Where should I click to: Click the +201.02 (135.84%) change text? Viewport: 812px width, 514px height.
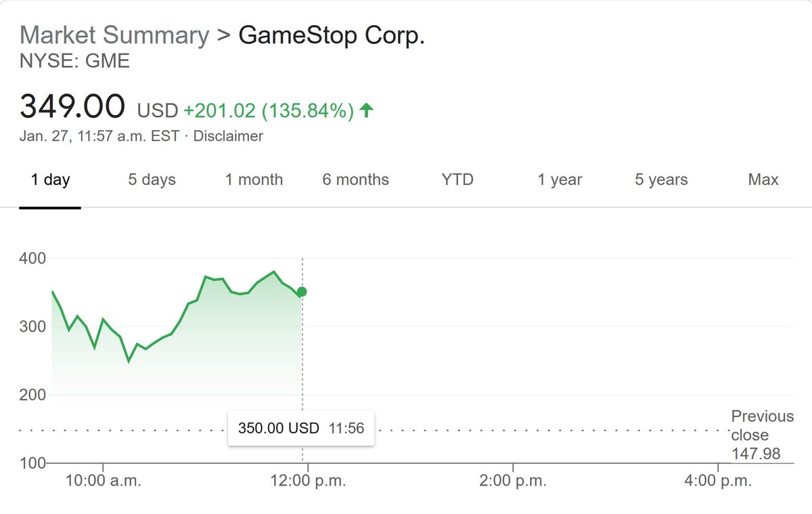tap(268, 108)
